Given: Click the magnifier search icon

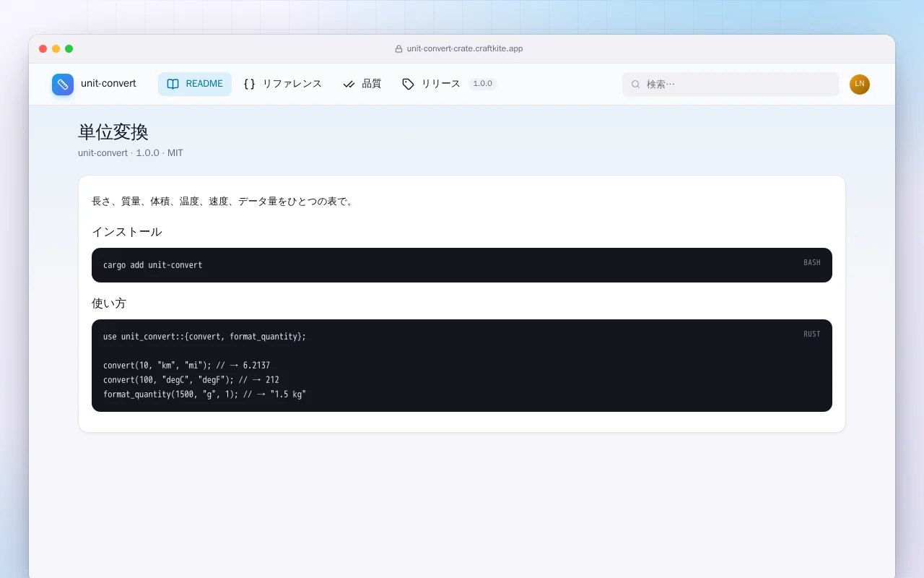Looking at the screenshot, I should coord(636,85).
